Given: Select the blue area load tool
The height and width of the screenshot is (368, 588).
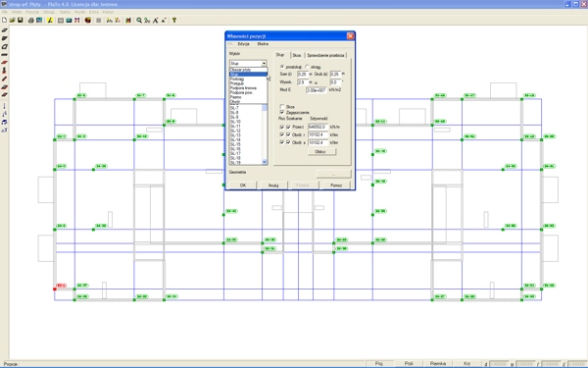Looking at the screenshot, I should click(x=5, y=122).
